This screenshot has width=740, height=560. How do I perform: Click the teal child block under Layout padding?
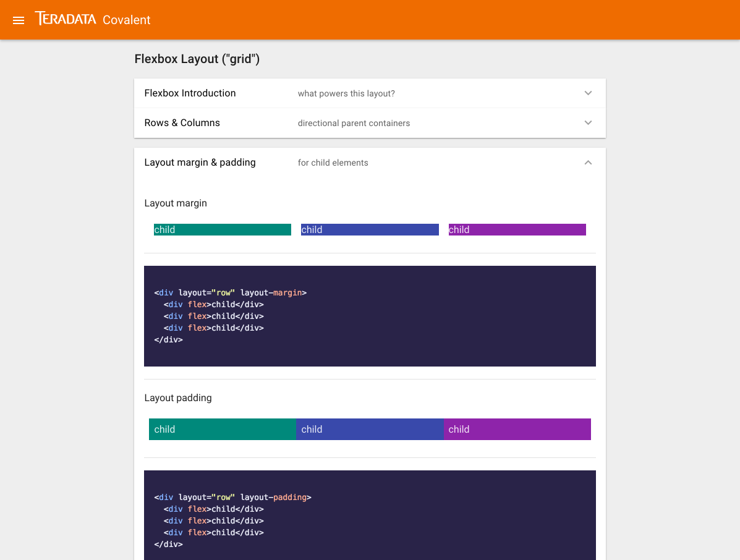click(x=222, y=429)
